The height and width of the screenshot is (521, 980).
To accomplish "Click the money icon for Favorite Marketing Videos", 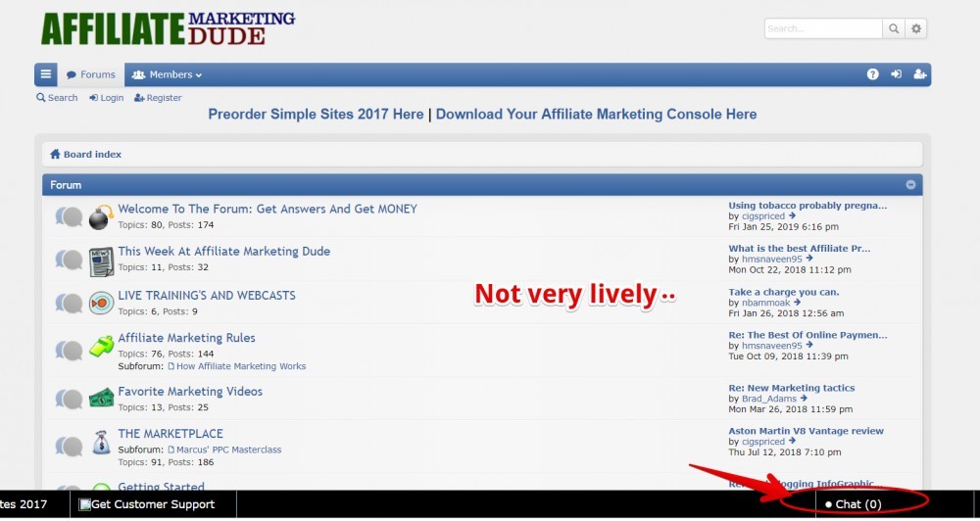I will (x=101, y=398).
